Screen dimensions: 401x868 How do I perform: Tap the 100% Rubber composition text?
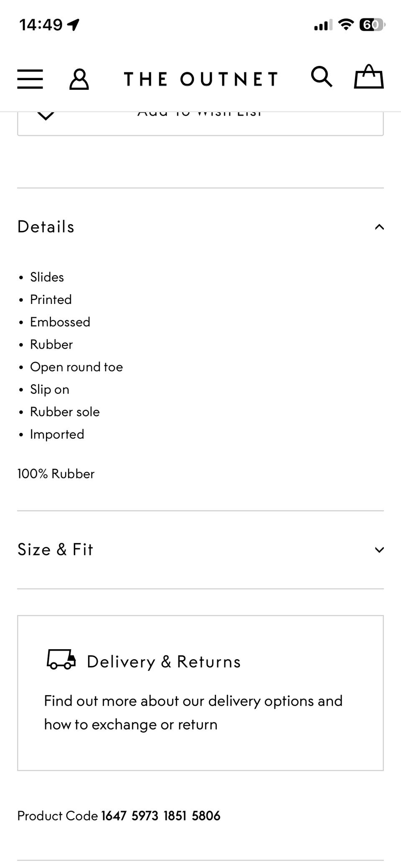coord(56,474)
